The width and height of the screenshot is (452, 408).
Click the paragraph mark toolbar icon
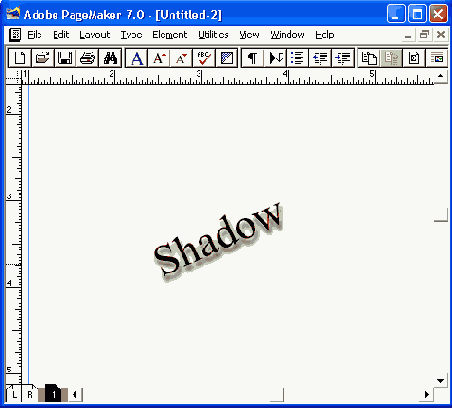(253, 58)
